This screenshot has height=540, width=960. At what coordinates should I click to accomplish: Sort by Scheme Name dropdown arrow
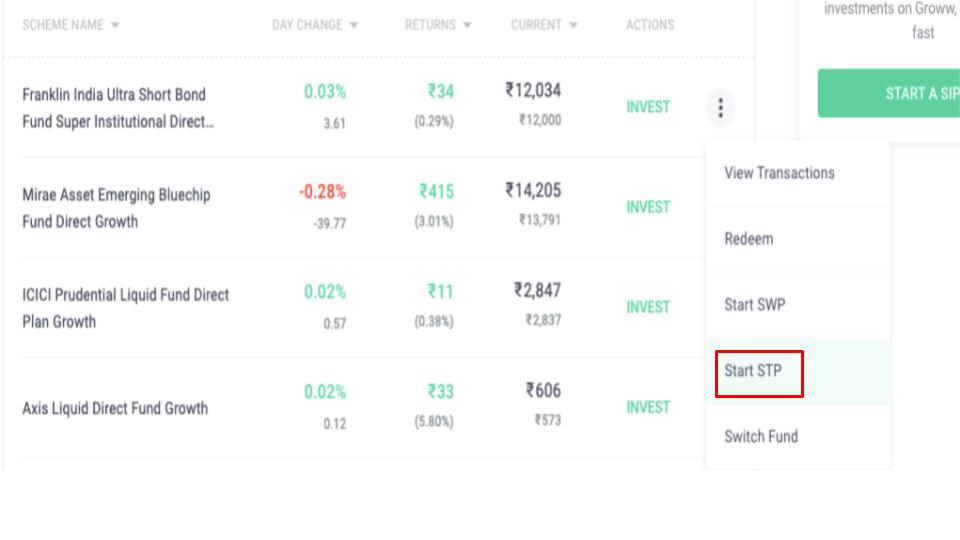point(115,25)
